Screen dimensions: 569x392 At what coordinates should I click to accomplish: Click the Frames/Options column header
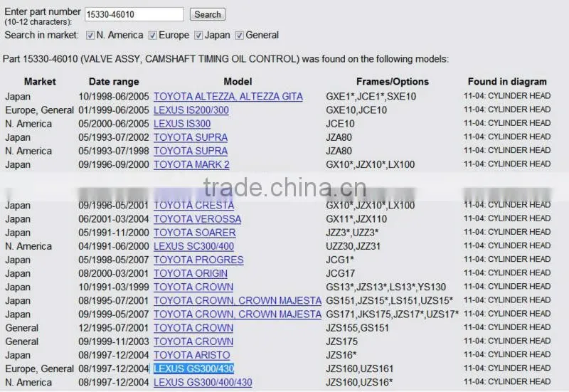[393, 82]
